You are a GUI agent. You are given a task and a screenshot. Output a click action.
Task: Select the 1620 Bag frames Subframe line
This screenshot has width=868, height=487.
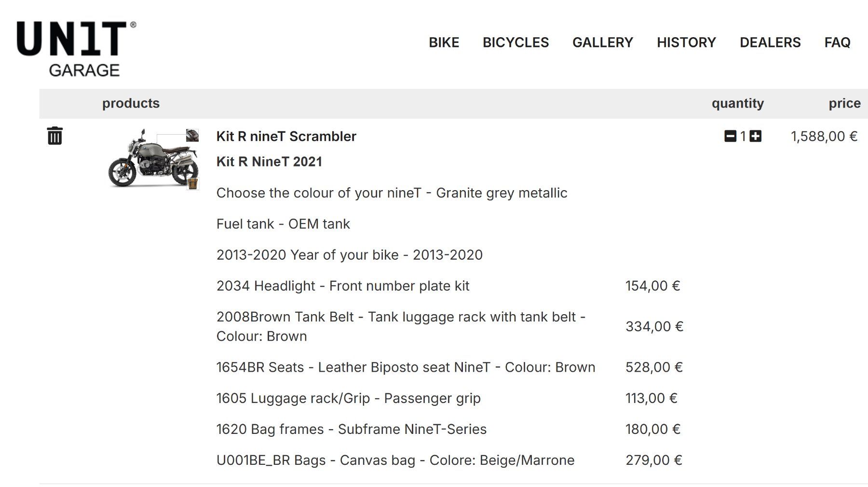(351, 429)
